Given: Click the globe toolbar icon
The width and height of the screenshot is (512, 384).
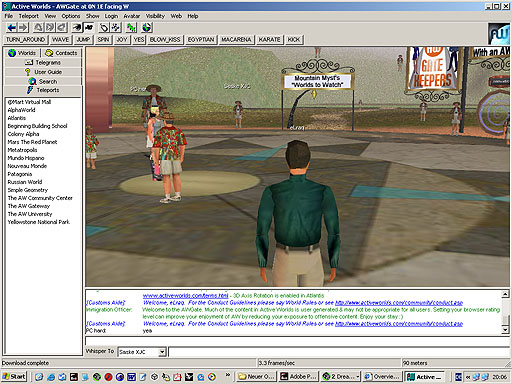Looking at the screenshot, I should click(147, 27).
